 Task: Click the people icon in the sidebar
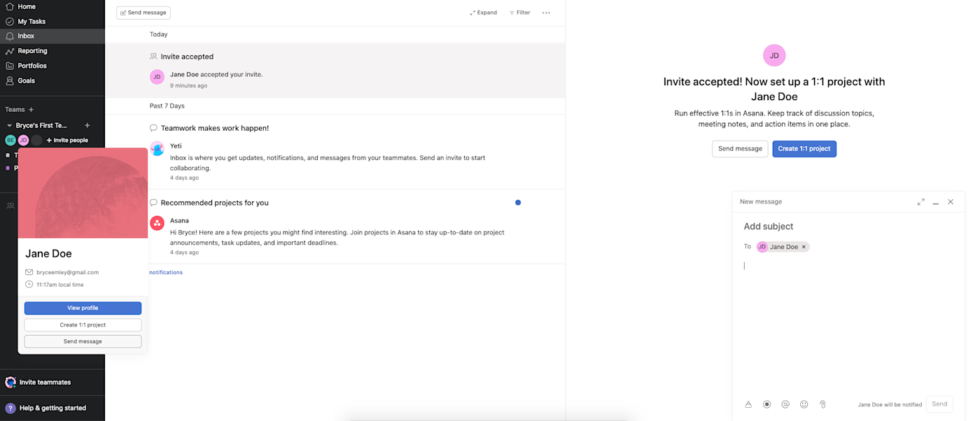pos(10,206)
